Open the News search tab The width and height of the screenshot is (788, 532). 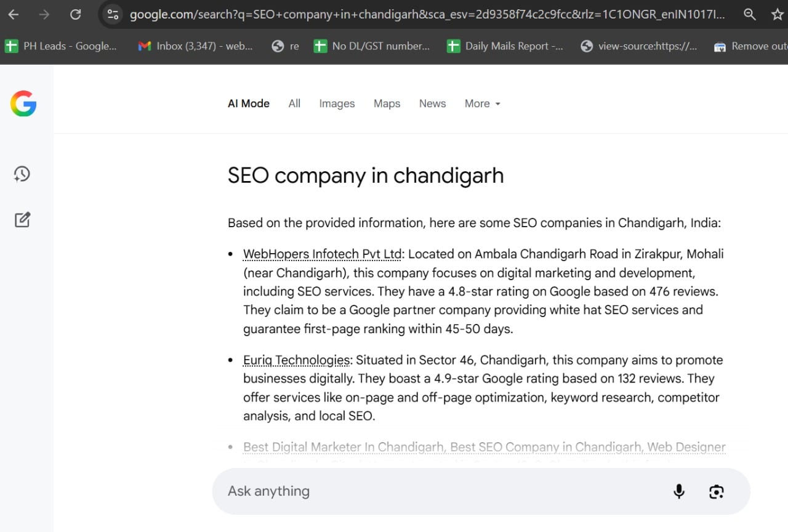(432, 103)
